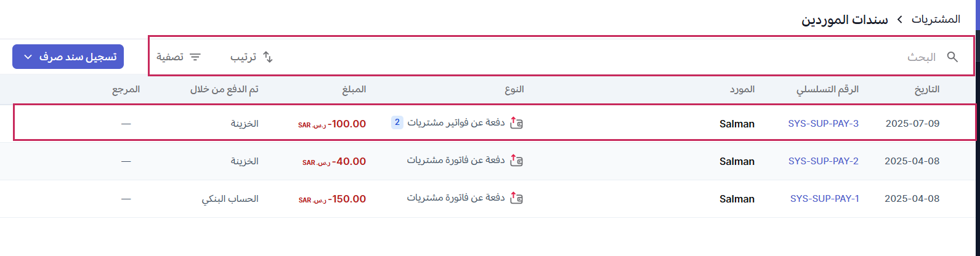Image resolution: width=980 pixels, height=256 pixels.
Task: Select سندات الموردين breadcrumb title
Action: (x=844, y=19)
